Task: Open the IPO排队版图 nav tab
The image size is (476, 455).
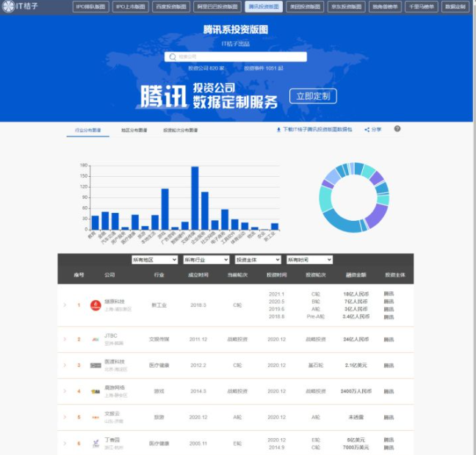Action: tap(91, 7)
